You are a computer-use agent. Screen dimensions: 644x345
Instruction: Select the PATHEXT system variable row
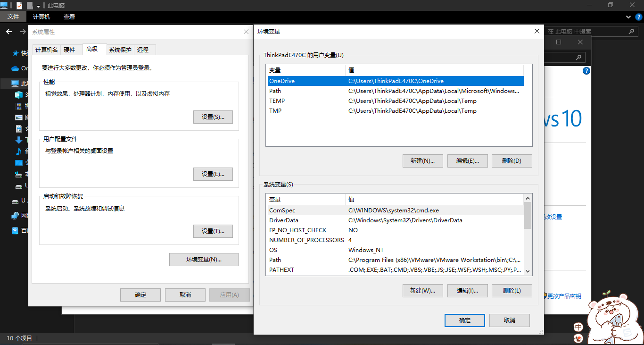pyautogui.click(x=396, y=269)
